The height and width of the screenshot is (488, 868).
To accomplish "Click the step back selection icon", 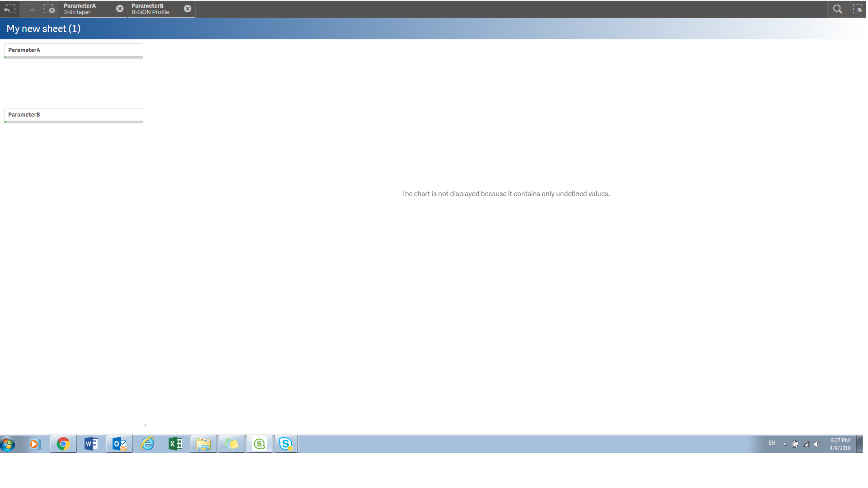I will pos(9,9).
